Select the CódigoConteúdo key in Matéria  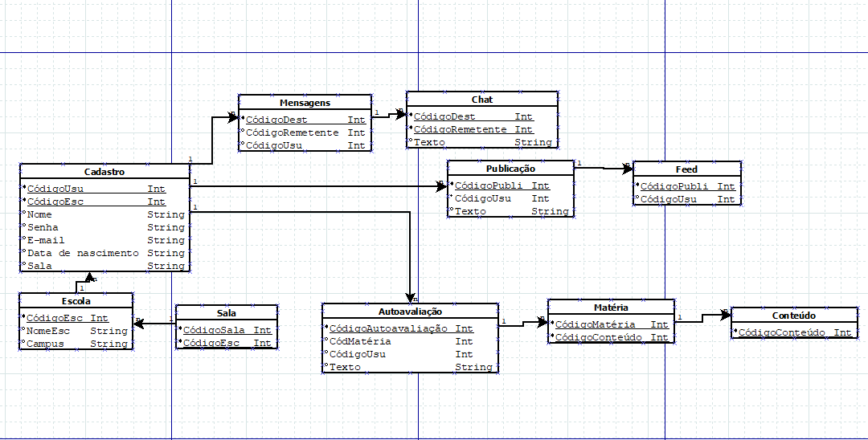tap(600, 337)
